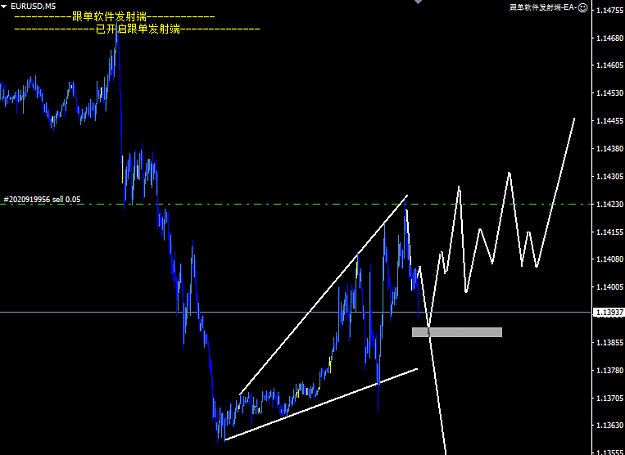This screenshot has height=455, width=625.
Task: Click the EA name label next to smiley
Action: click(x=543, y=8)
